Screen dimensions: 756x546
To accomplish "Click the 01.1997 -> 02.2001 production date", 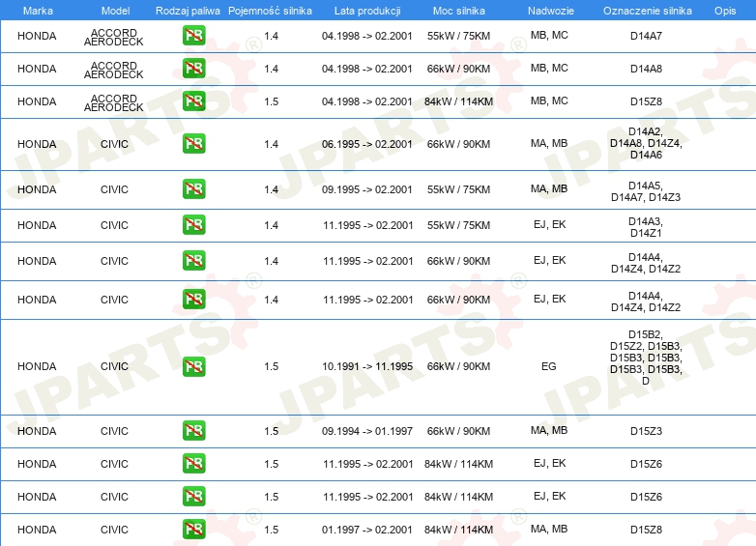I will [x=367, y=530].
